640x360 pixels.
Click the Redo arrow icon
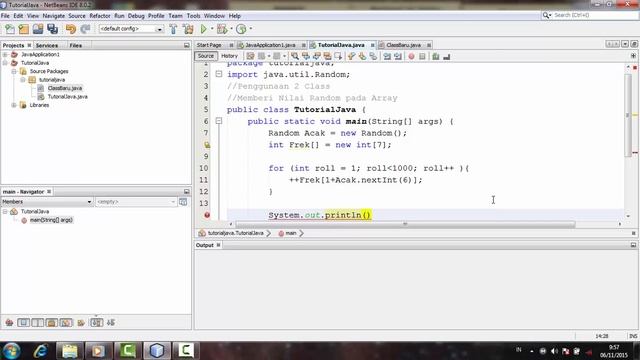click(x=85, y=29)
